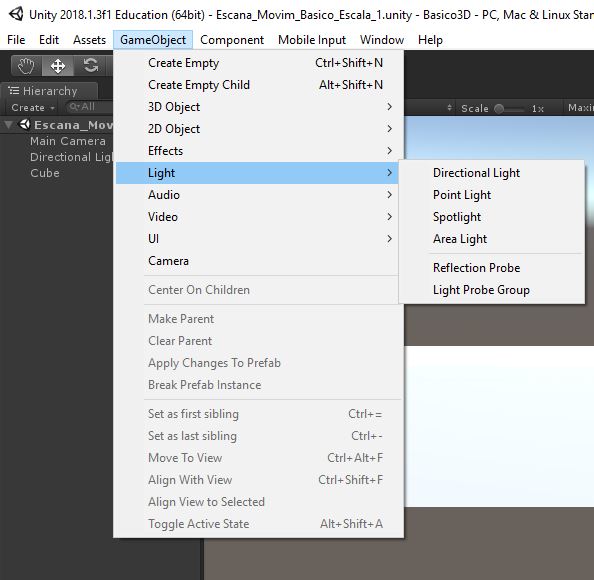594x580 pixels.
Task: Click Clear Parent entry
Action: click(x=257, y=341)
